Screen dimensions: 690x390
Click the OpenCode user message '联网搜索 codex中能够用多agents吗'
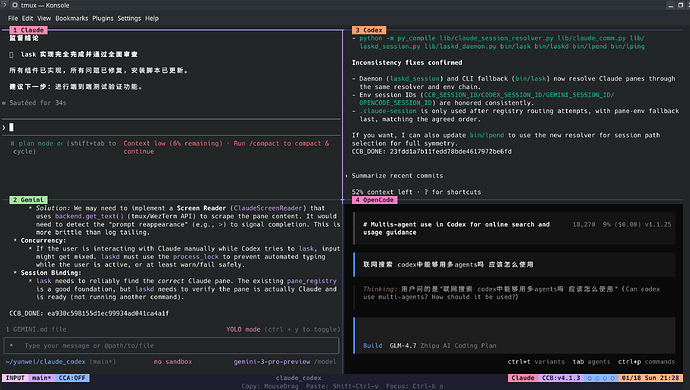point(448,265)
